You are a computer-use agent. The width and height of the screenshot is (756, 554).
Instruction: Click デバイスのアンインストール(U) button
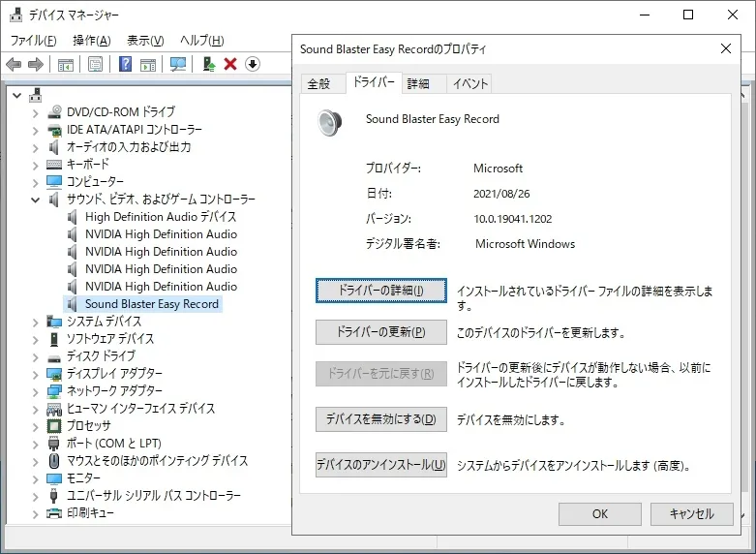(380, 465)
